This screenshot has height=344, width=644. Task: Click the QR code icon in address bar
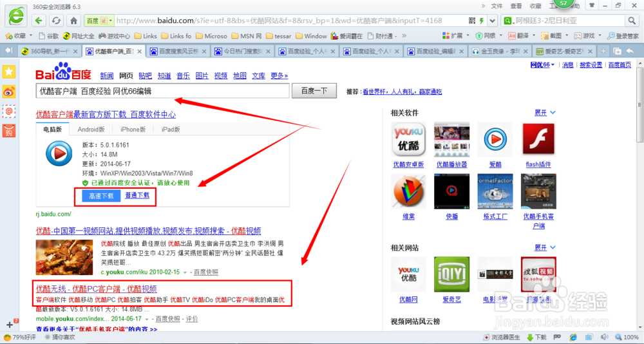tap(472, 21)
